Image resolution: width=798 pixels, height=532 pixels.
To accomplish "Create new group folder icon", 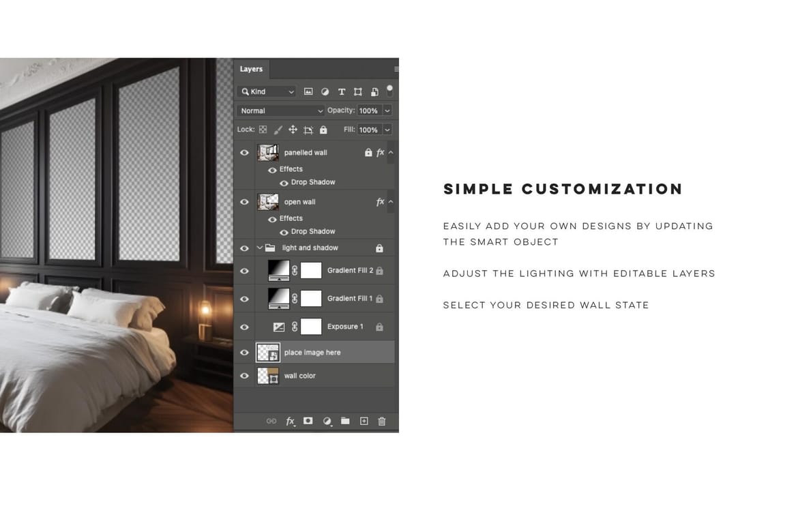I will [x=345, y=421].
